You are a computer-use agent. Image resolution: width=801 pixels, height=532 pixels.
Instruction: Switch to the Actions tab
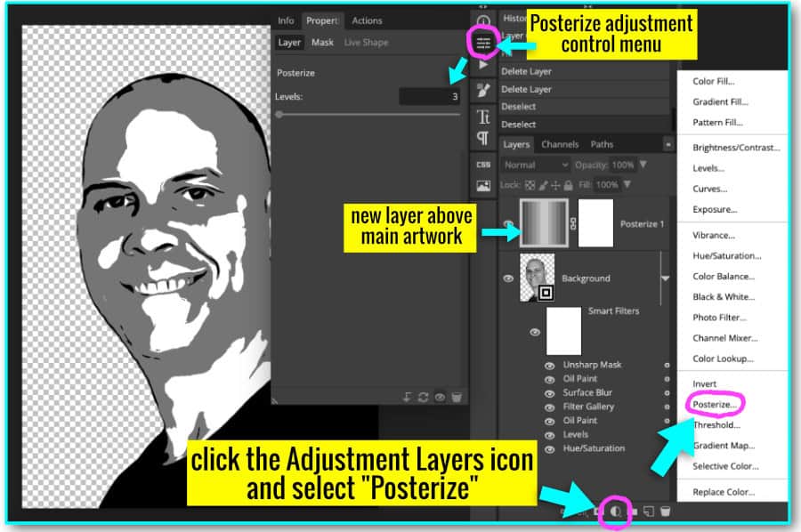click(x=367, y=20)
